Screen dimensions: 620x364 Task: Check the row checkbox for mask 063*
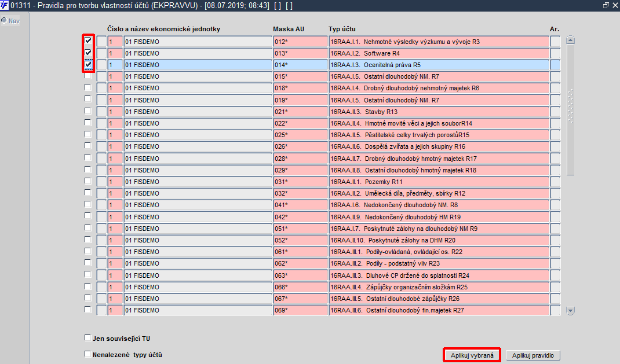point(87,274)
